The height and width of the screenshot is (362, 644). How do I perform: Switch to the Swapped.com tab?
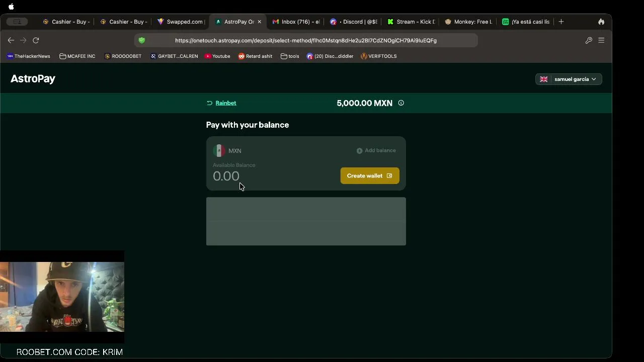[x=180, y=22]
